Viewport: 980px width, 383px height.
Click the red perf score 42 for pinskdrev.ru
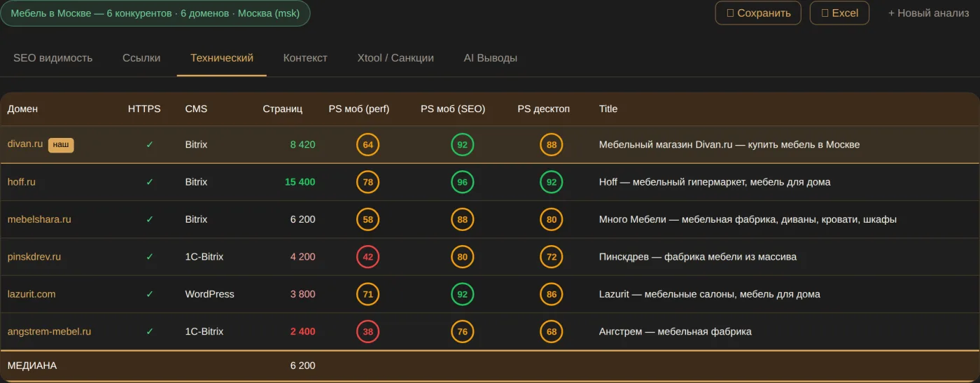click(x=367, y=257)
